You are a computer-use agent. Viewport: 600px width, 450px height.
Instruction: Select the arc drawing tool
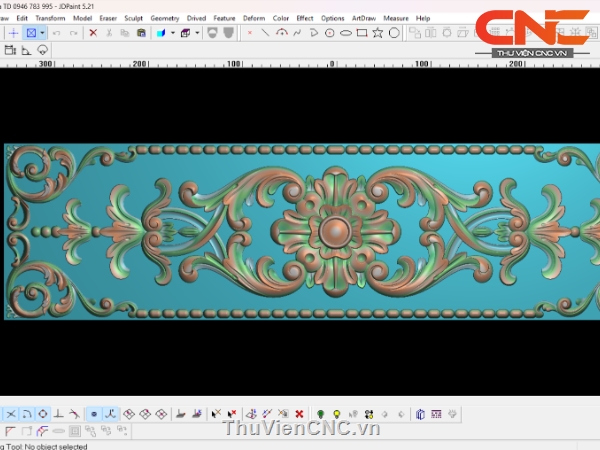(282, 33)
